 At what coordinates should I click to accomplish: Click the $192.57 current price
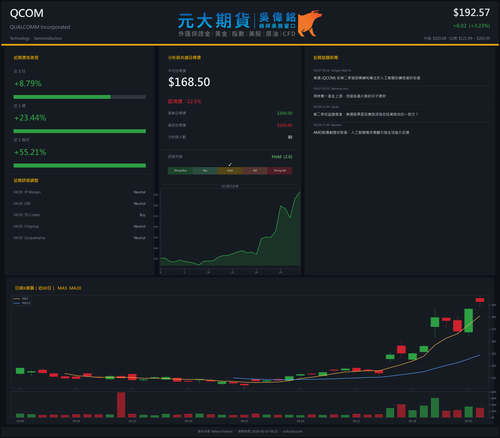(471, 13)
